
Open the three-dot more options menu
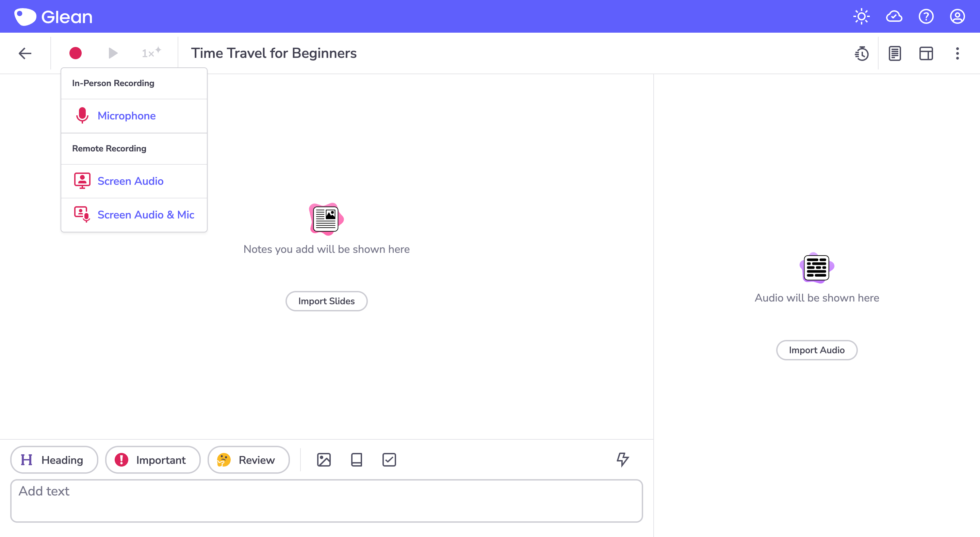(957, 53)
